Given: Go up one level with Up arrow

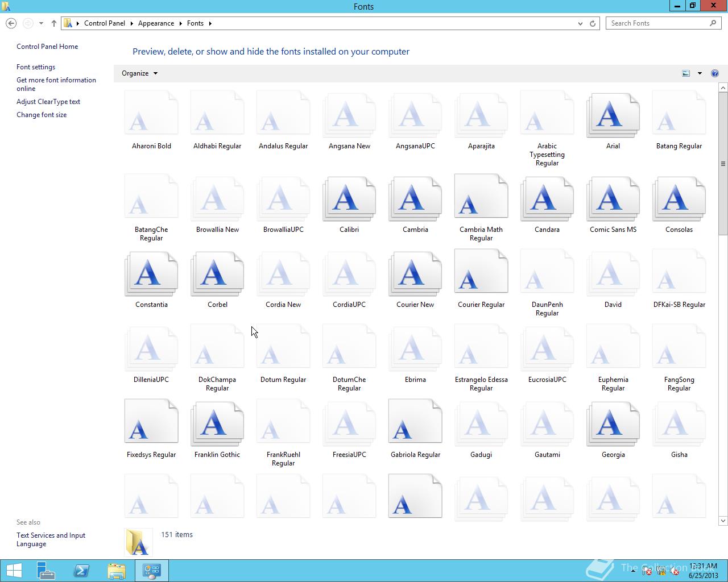Looking at the screenshot, I should click(x=53, y=23).
